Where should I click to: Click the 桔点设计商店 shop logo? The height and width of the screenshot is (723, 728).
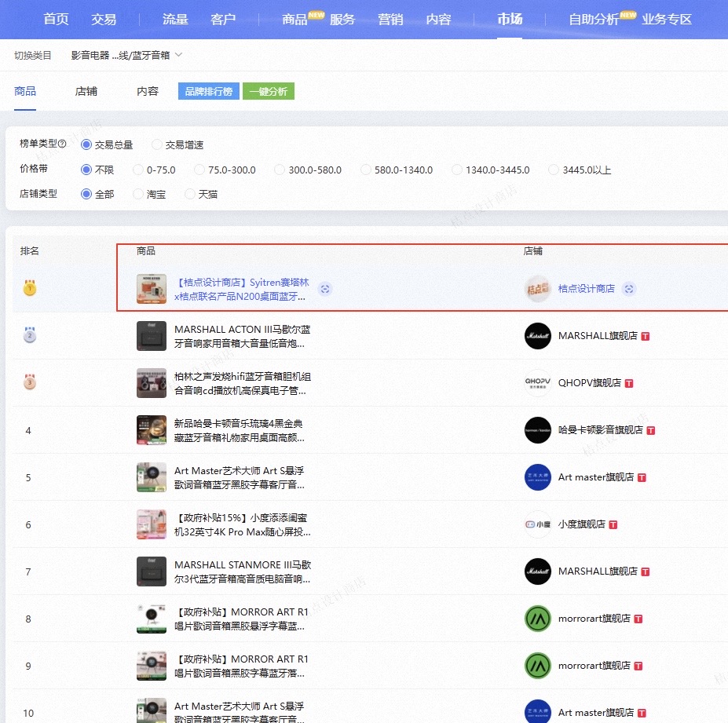pos(538,289)
